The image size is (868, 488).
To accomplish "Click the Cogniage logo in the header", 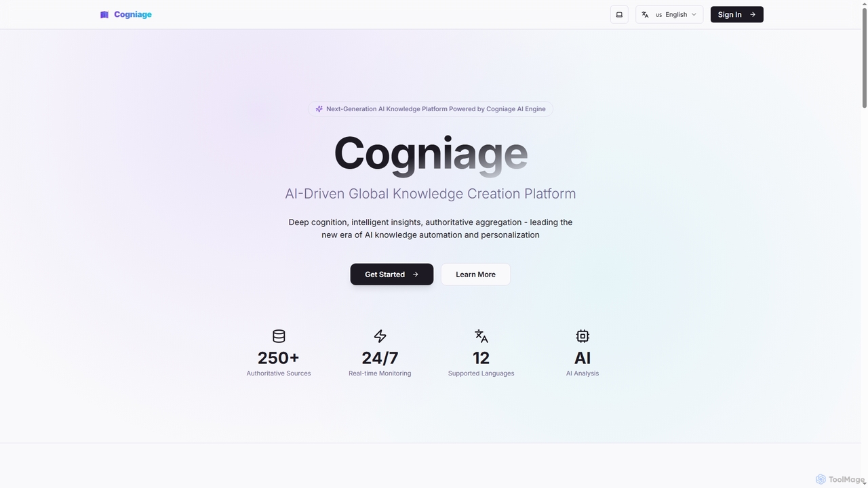I will point(126,14).
